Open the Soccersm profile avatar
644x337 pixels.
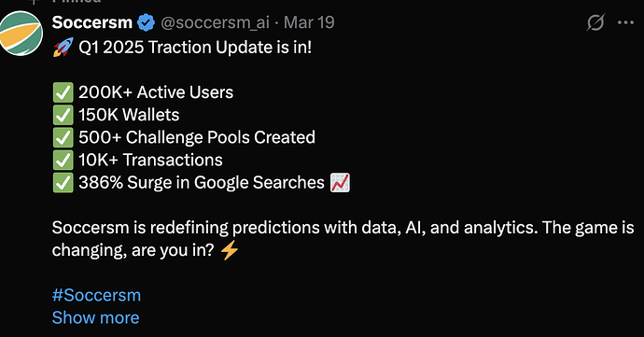click(21, 34)
